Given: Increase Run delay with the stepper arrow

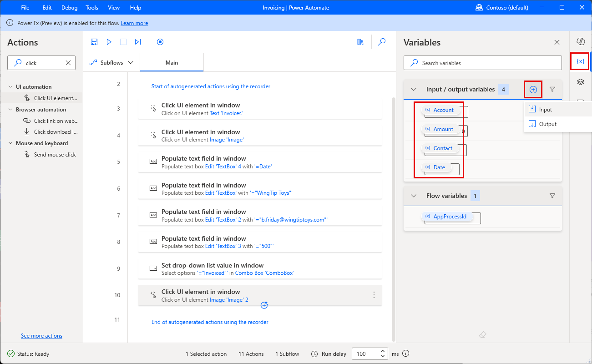Looking at the screenshot, I should coord(382,351).
